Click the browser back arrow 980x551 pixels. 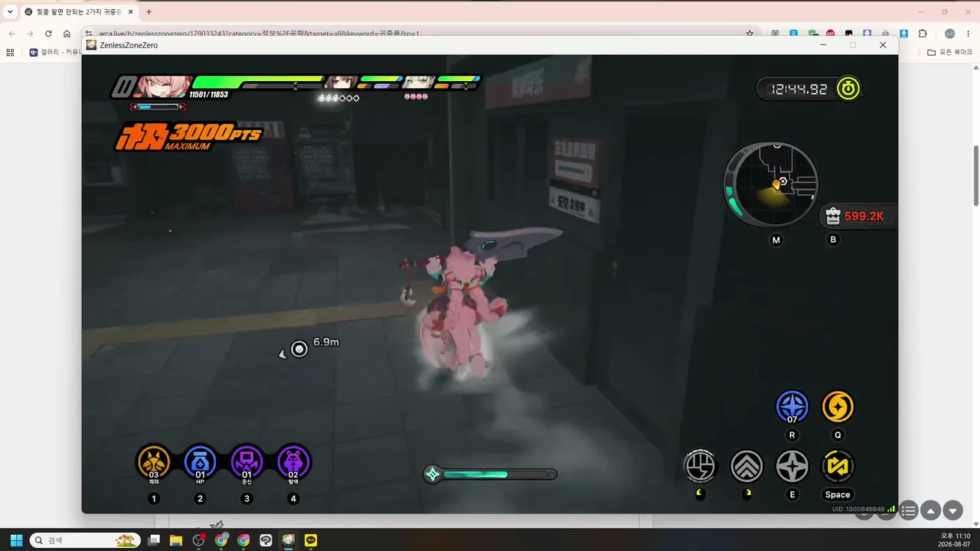click(11, 34)
